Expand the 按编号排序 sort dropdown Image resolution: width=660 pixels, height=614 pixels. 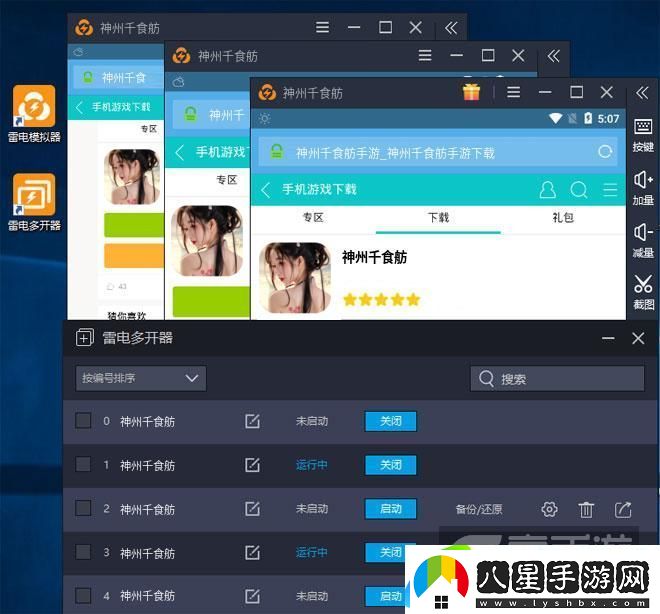click(141, 378)
